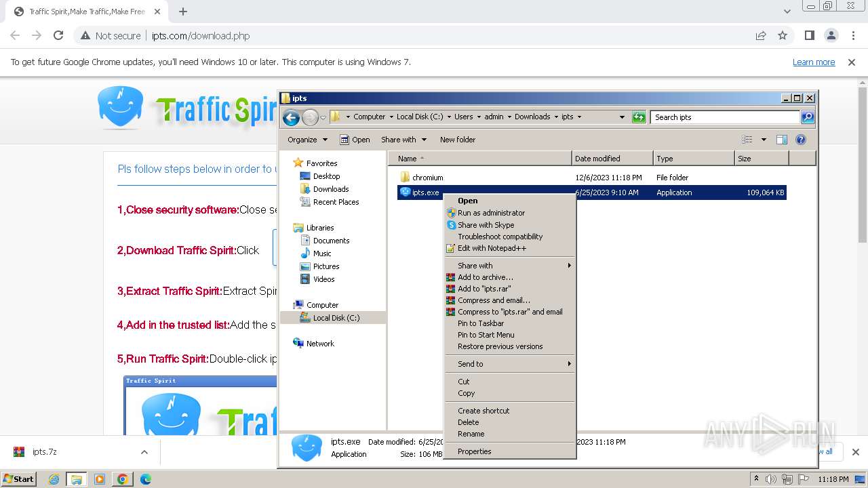The width and height of the screenshot is (868, 488).
Task: Select Downloads in Favorites
Action: 331,189
